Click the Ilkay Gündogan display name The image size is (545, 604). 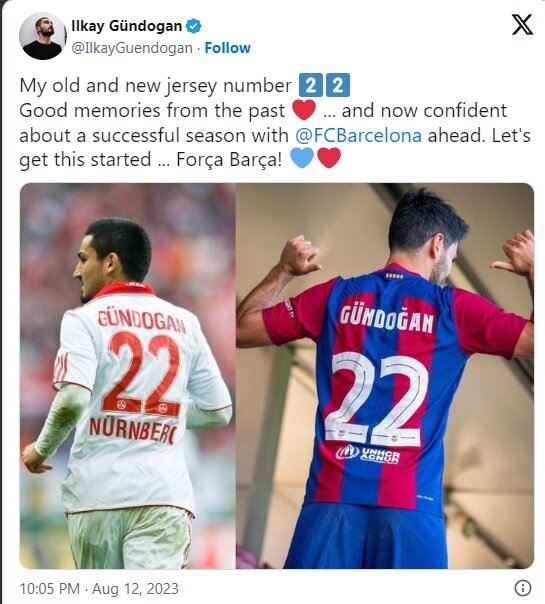coord(127,26)
